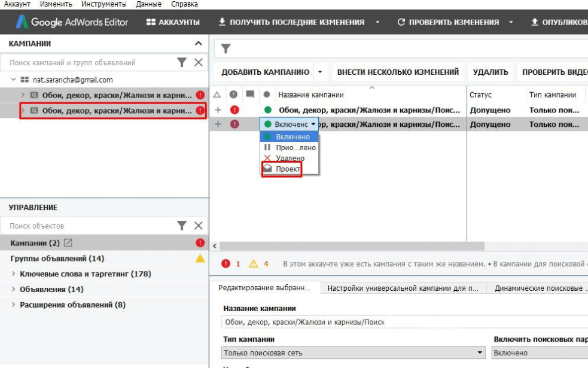Clear the campaigns search box
This screenshot has height=368, width=588.
199,62
